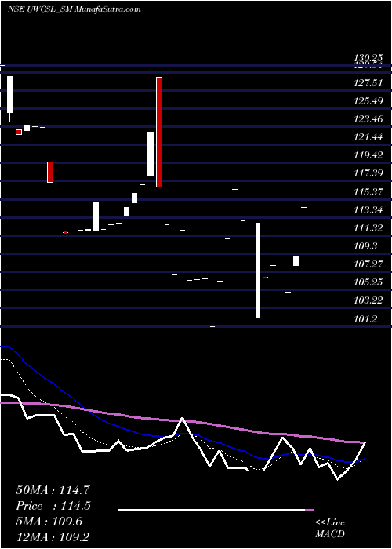The image size is (392, 549).
Task: Click the 119.42 price axis label
Action: (368, 155)
